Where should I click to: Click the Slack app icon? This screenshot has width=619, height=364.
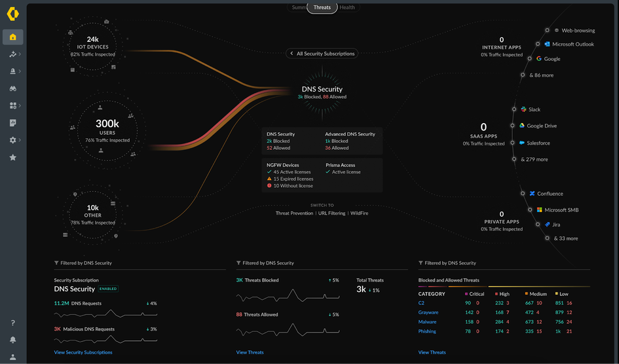523,109
